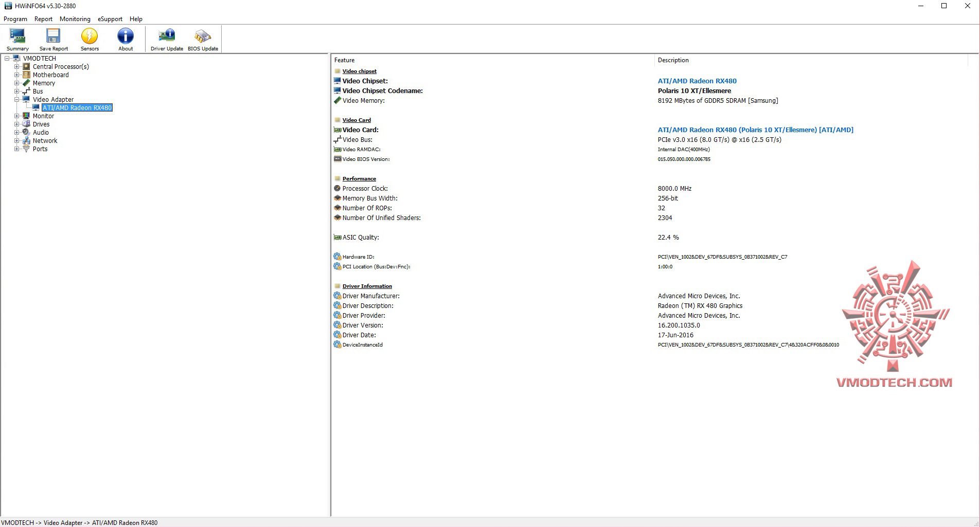Expand the Central Processor(s) node
This screenshot has height=527, width=980.
17,67
